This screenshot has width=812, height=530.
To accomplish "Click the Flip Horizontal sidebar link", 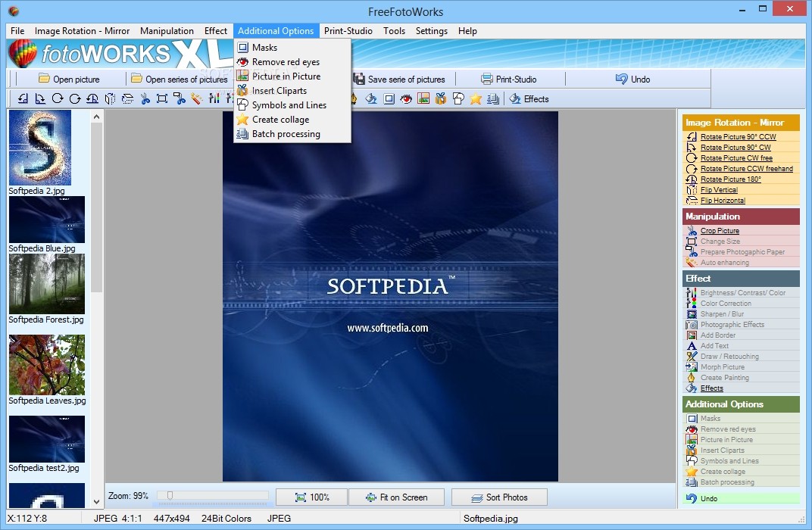I will (x=723, y=201).
